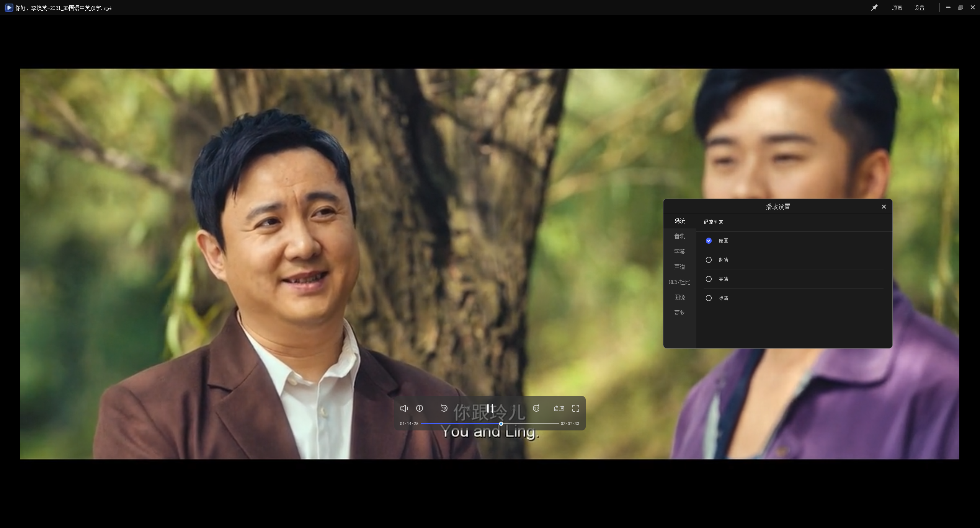980x528 pixels.
Task: Switch to the 字幕 tab
Action: click(x=679, y=251)
